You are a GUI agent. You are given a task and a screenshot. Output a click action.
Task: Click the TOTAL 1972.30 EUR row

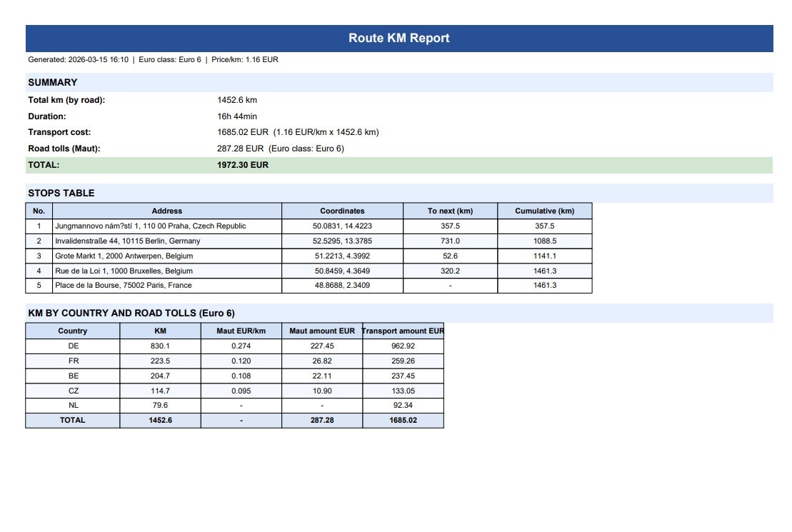(x=242, y=164)
